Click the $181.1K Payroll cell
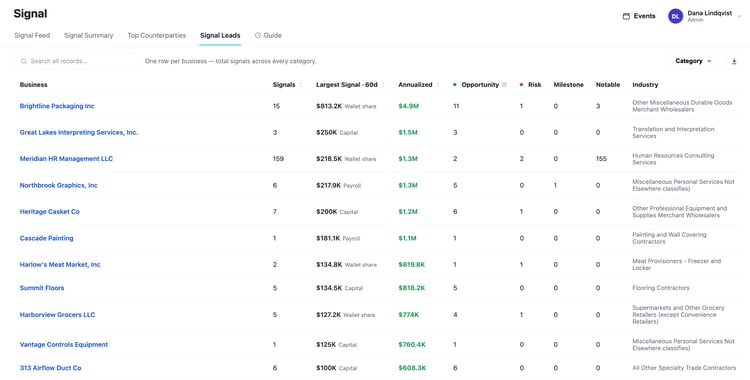The height and width of the screenshot is (380, 750). (338, 238)
